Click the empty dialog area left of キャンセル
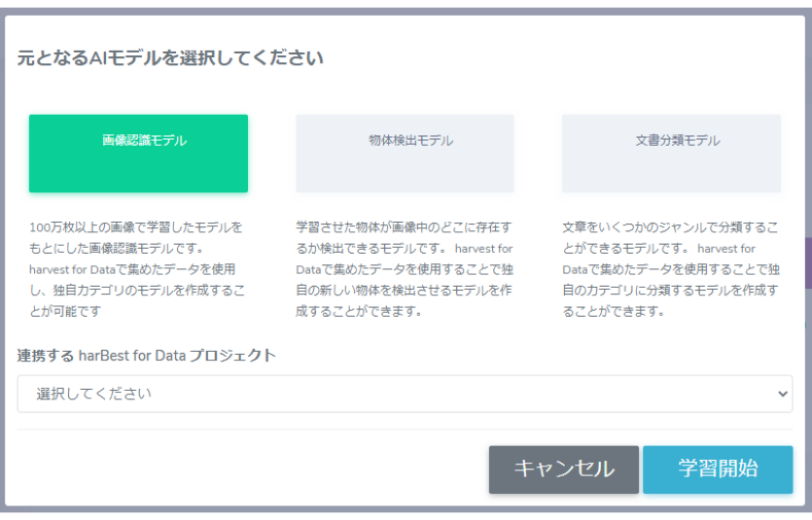Viewport: 812px width, 520px height. click(243, 469)
